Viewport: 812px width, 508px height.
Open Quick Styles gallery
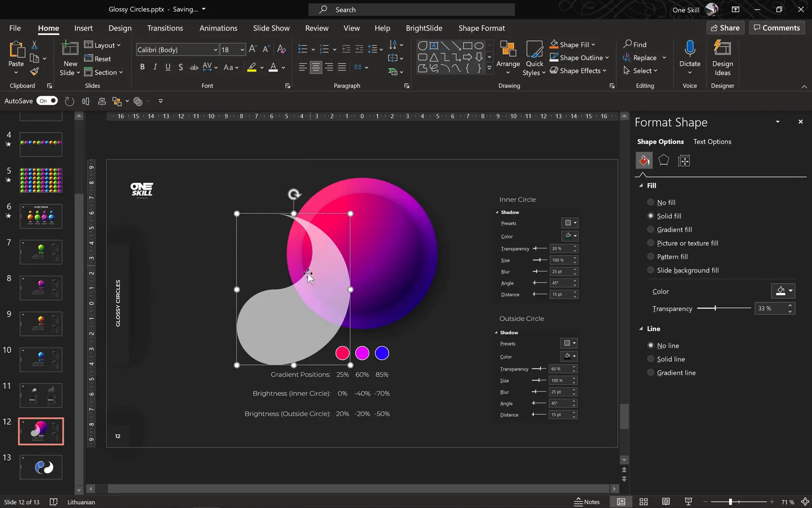(x=534, y=57)
